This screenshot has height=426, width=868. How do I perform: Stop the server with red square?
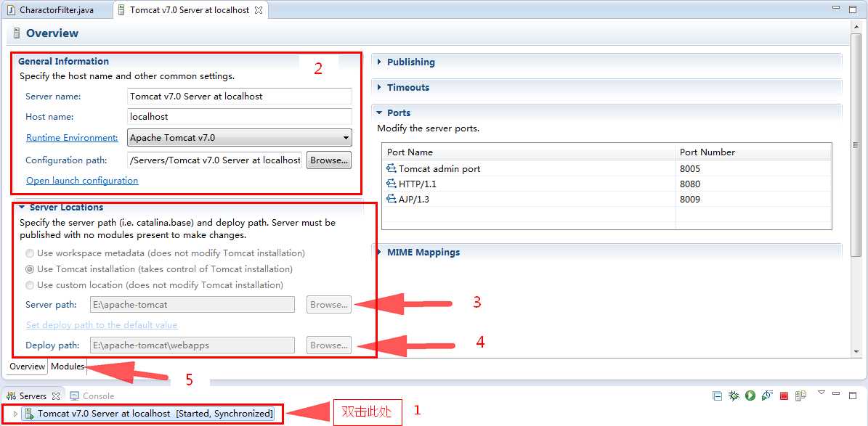pos(784,396)
